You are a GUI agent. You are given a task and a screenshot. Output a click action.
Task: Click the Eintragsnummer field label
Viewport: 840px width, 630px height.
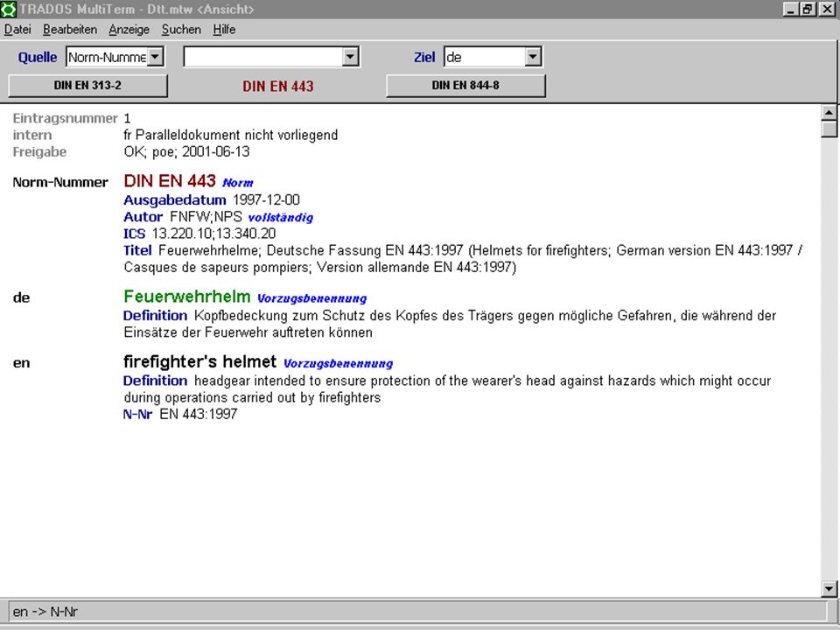66,118
